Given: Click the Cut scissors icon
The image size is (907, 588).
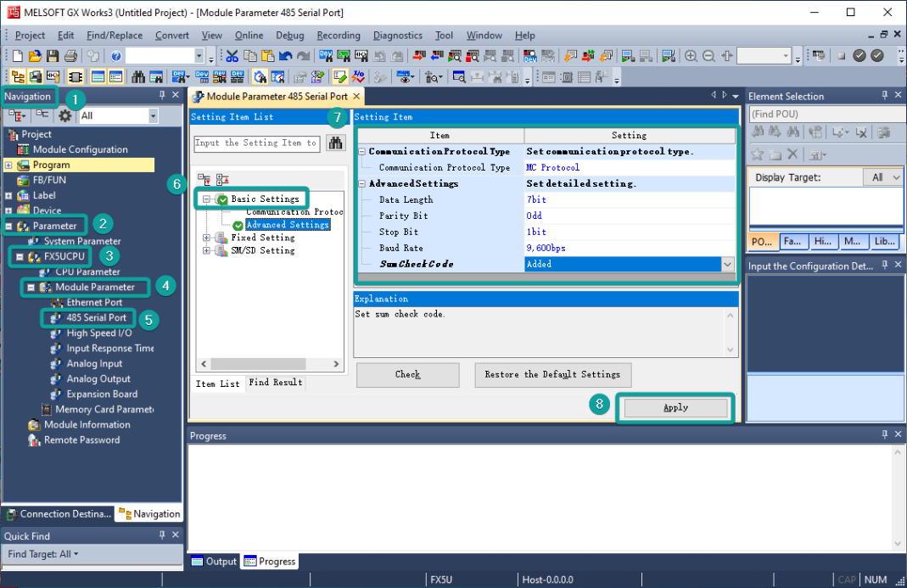Looking at the screenshot, I should tap(232, 56).
